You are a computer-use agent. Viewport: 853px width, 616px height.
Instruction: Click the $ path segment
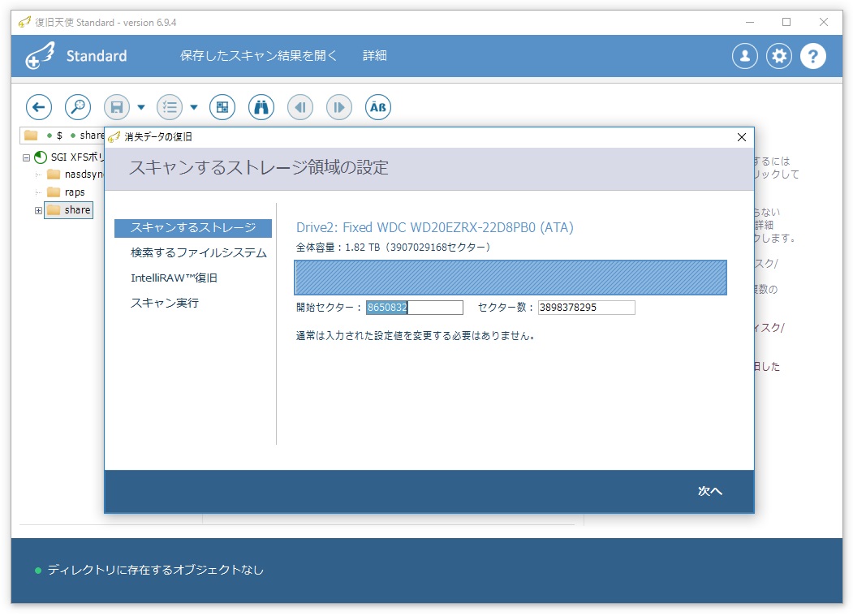(59, 136)
